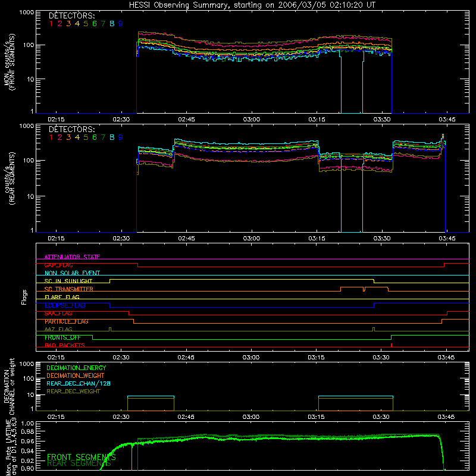The image size is (476, 476).
Task: Click detector 5 in front segments legend
Action: 86,24
